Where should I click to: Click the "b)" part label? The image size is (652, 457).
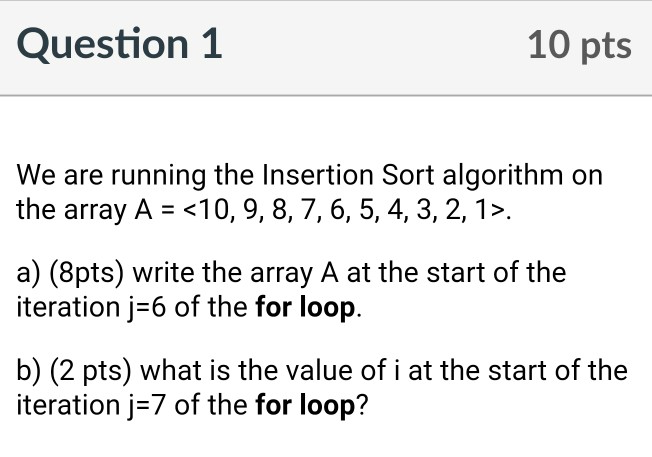[x=29, y=371]
